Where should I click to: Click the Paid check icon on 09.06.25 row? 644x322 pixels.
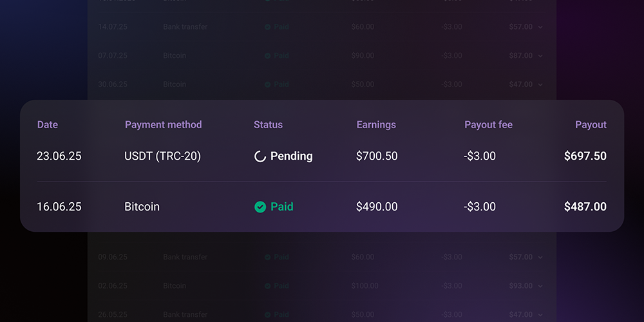tap(267, 257)
